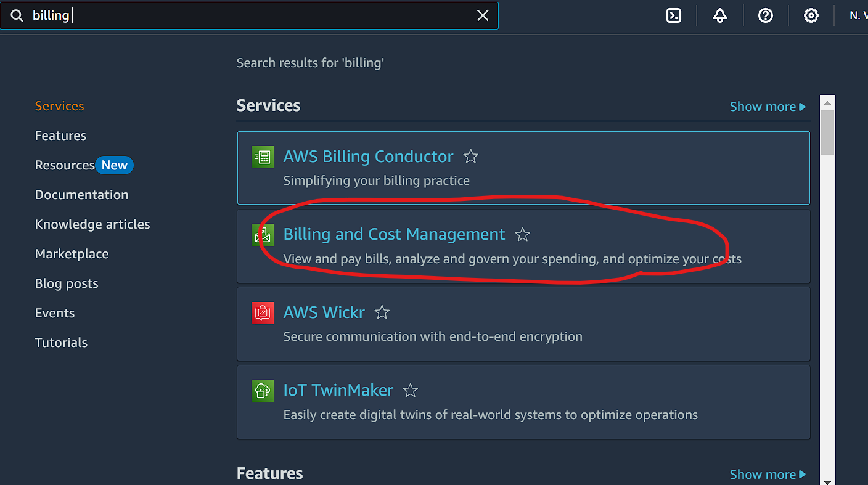The image size is (868, 485).
Task: Open the region selector at top right
Action: pos(858,15)
